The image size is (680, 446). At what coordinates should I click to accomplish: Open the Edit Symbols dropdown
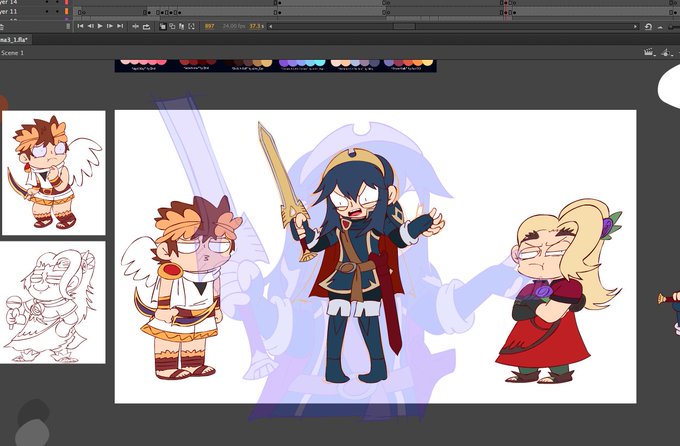tap(667, 52)
